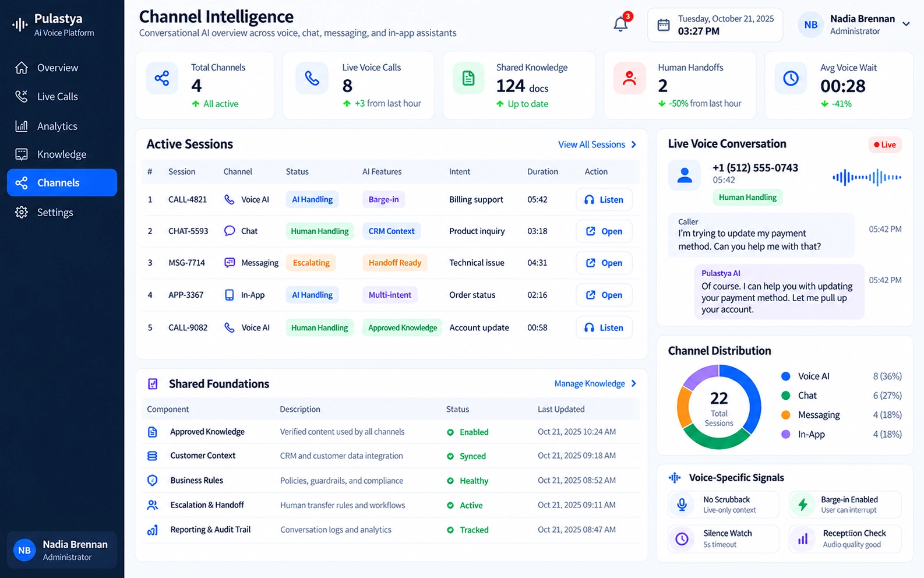Click the Human Handoffs person icon
The width and height of the screenshot is (924, 578).
coord(630,78)
